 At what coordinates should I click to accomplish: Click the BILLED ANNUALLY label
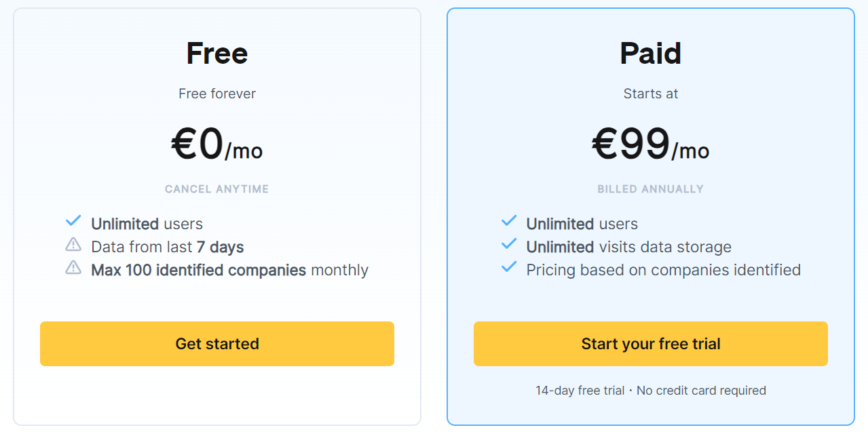point(650,189)
